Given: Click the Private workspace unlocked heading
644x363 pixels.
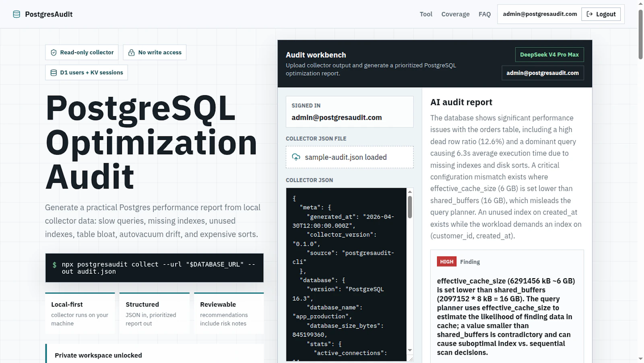Looking at the screenshot, I should pos(98,355).
